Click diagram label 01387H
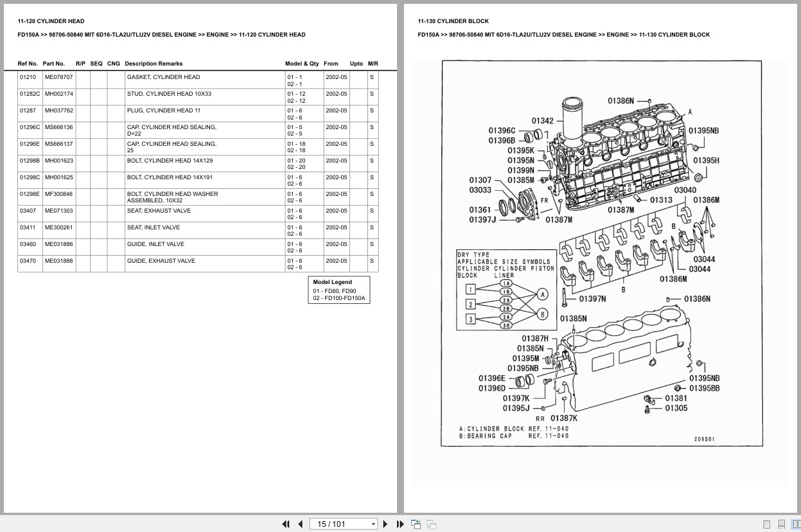The image size is (801, 532). pyautogui.click(x=535, y=339)
